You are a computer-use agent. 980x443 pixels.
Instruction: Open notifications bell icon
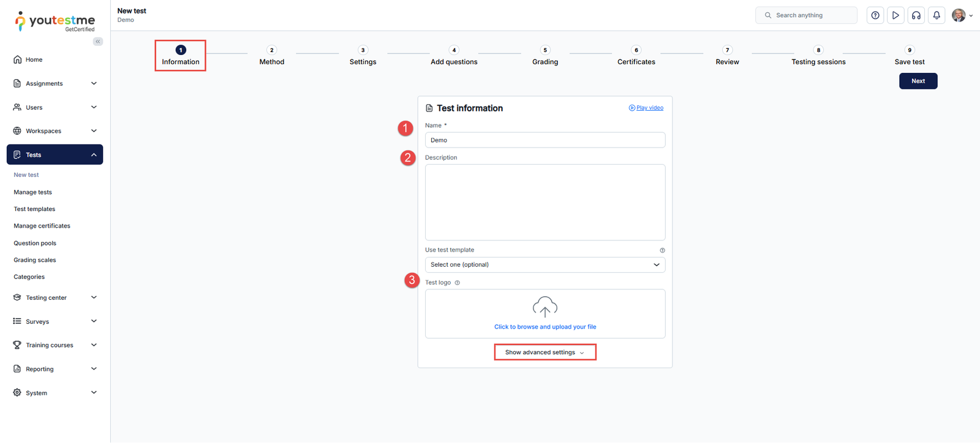[x=937, y=15]
